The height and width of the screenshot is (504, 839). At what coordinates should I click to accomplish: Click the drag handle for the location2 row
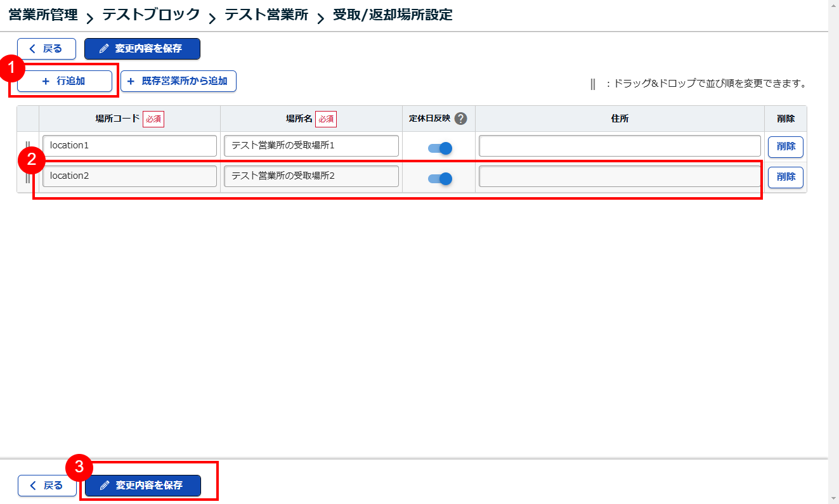pyautogui.click(x=28, y=178)
